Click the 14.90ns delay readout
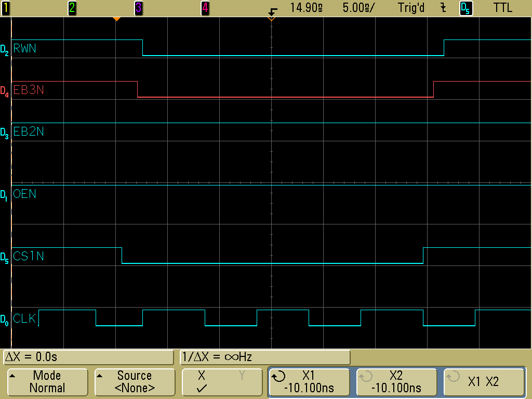The height and width of the screenshot is (399, 532). click(x=307, y=8)
